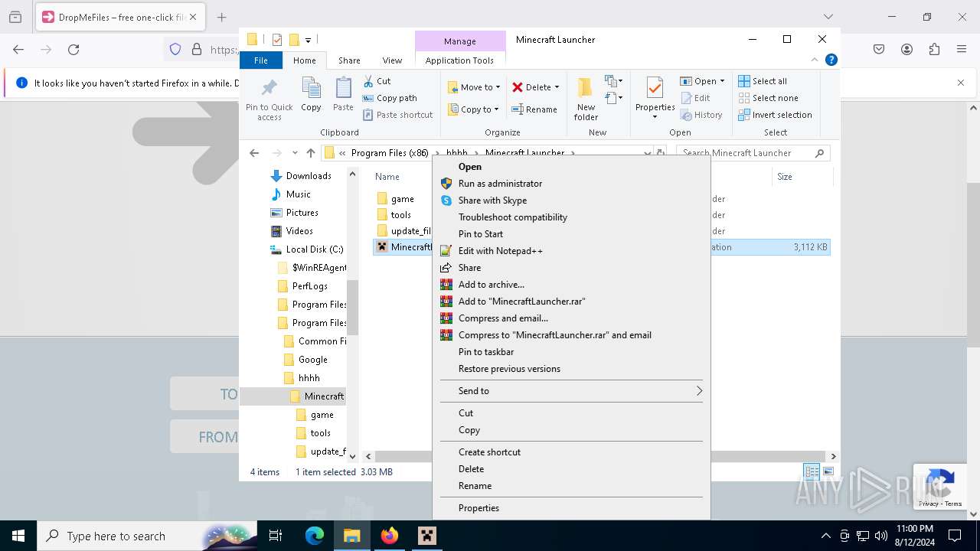Image resolution: width=980 pixels, height=551 pixels.
Task: Open Firefox application menu
Action: (962, 49)
